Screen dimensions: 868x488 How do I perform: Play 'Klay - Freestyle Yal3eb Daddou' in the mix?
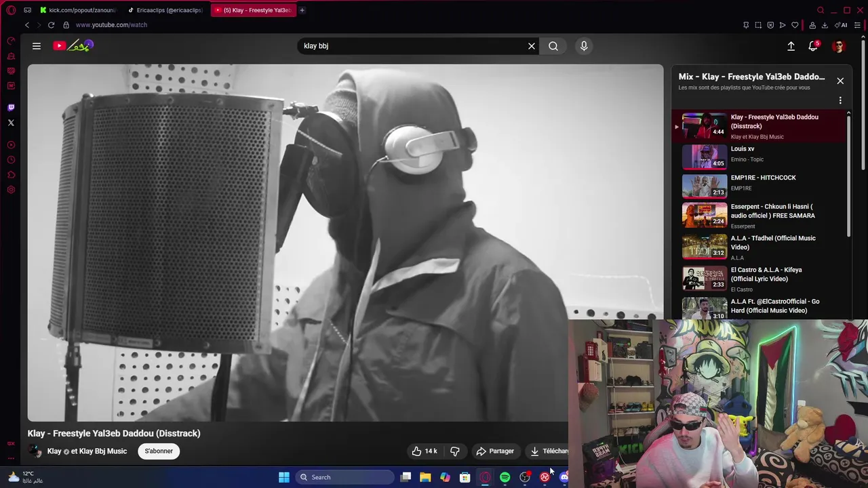pyautogui.click(x=759, y=127)
